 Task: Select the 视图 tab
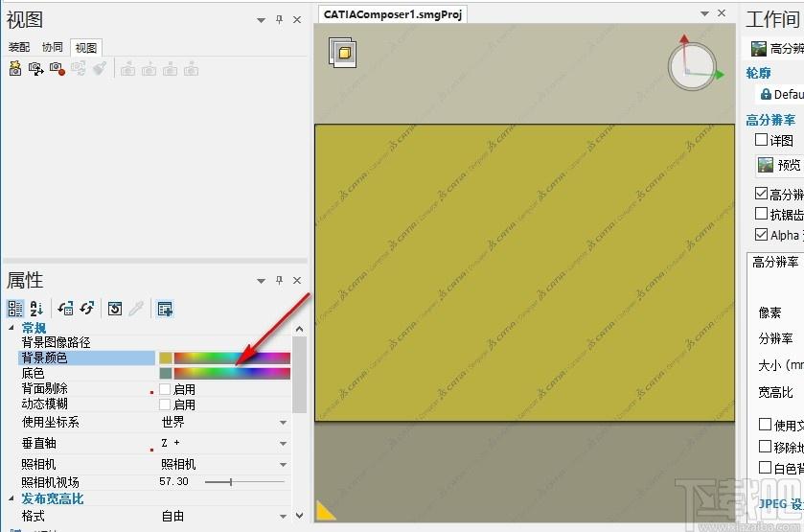coord(85,48)
